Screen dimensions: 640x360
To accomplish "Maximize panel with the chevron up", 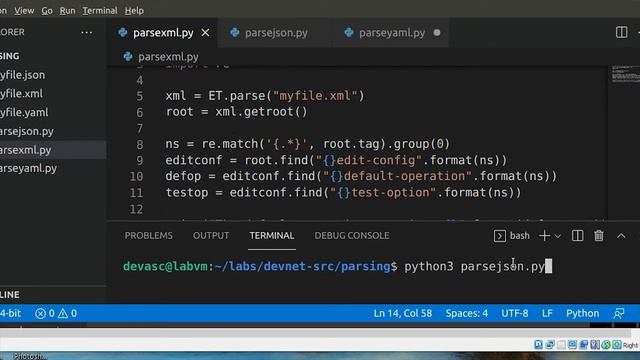I will click(621, 236).
